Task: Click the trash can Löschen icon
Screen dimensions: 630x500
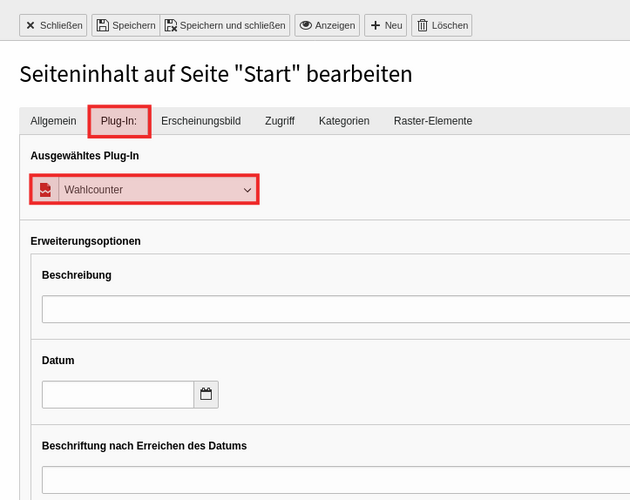Action: tap(422, 25)
